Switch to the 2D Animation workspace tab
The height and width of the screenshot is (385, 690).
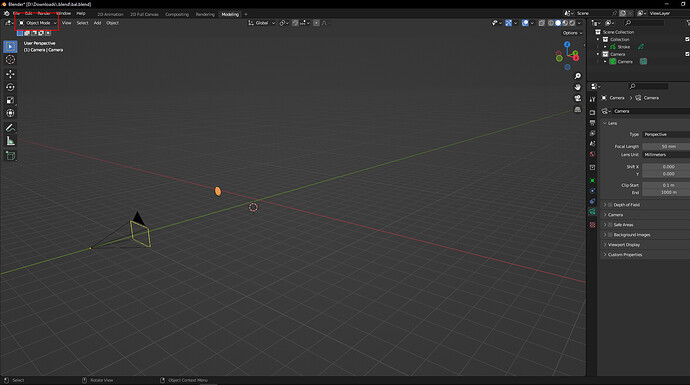tap(110, 15)
